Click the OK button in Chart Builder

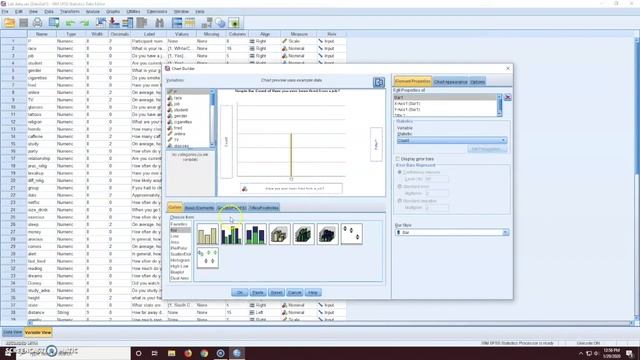pyautogui.click(x=240, y=293)
